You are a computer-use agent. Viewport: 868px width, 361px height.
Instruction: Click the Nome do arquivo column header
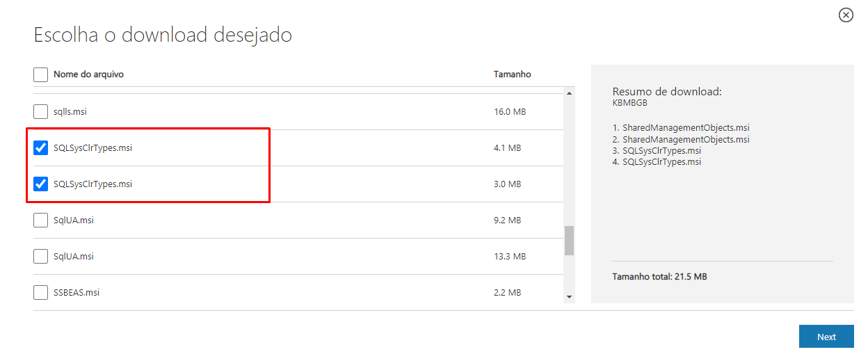click(88, 74)
